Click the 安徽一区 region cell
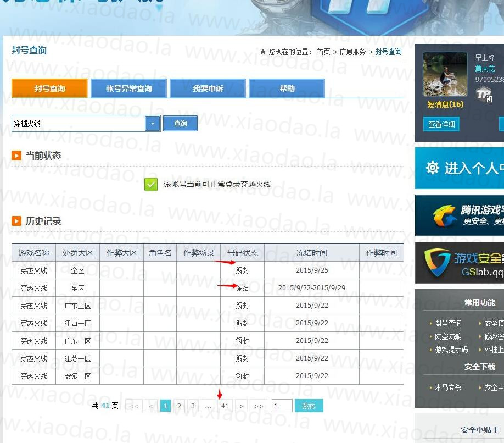 tap(77, 376)
